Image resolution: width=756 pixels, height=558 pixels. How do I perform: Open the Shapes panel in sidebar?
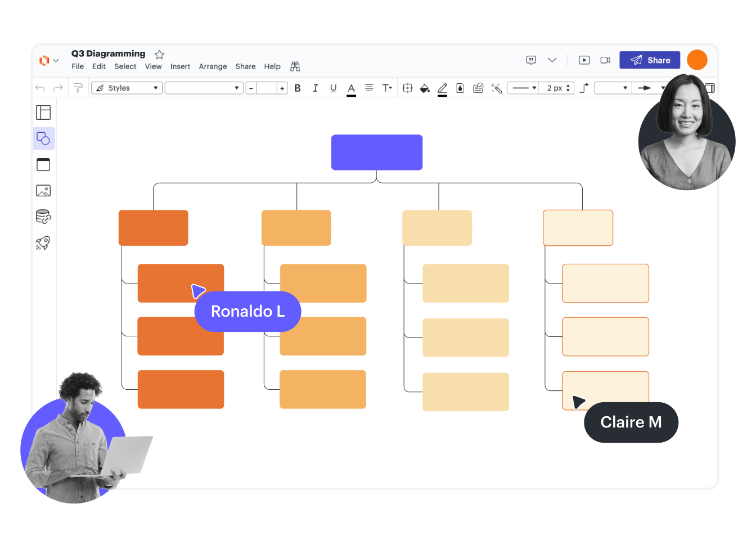point(43,138)
